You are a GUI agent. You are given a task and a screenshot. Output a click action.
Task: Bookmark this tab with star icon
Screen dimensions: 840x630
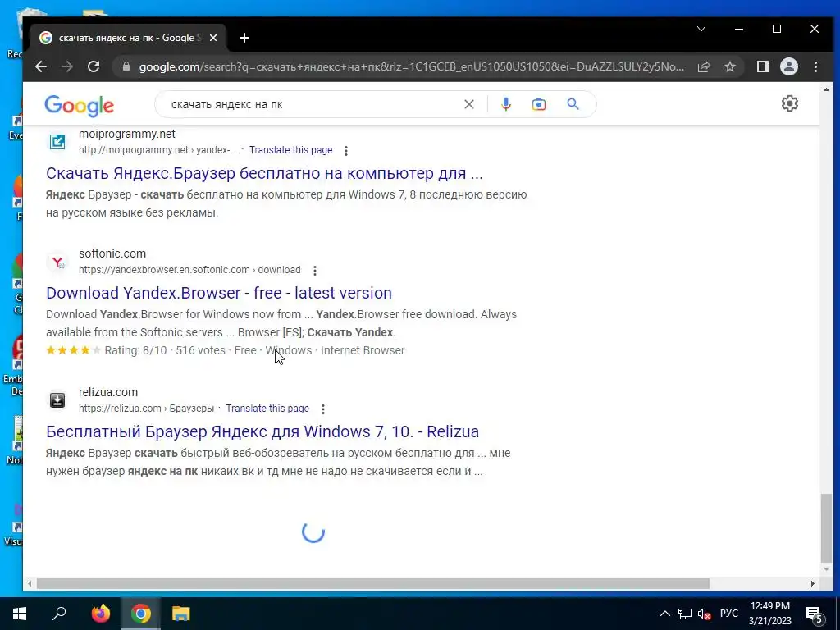pos(729,66)
